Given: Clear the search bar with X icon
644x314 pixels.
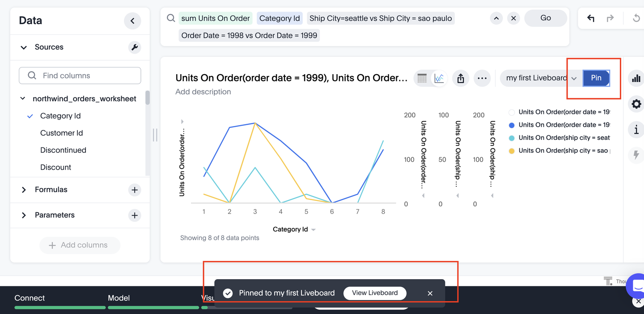Looking at the screenshot, I should [x=513, y=18].
